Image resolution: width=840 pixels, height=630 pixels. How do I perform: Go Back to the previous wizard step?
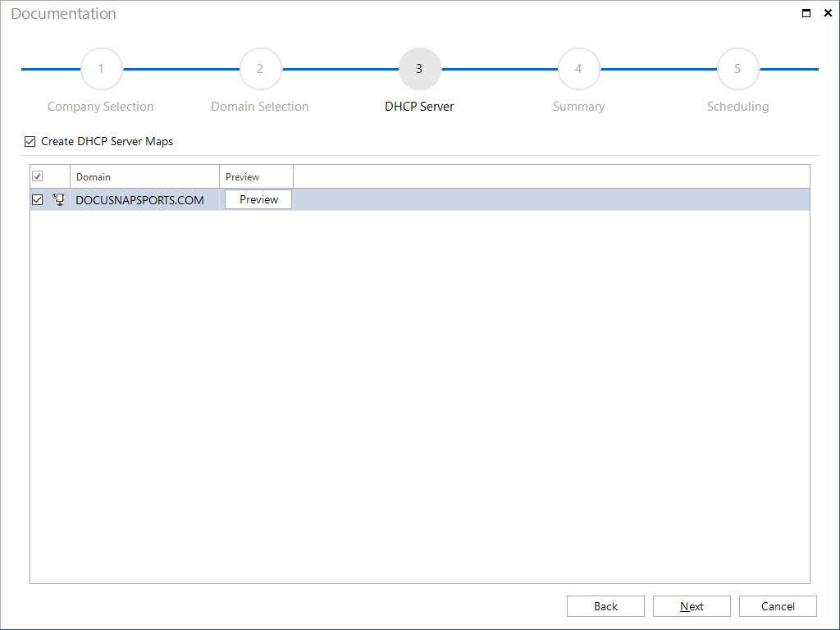[605, 606]
